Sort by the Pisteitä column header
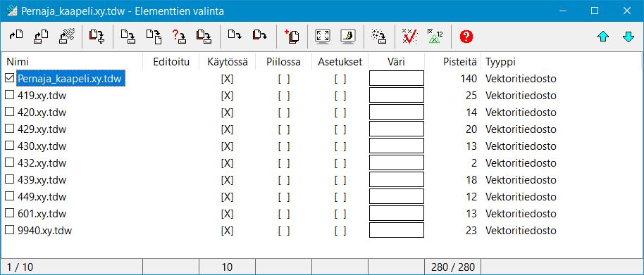This screenshot has height=275, width=644. pos(460,62)
